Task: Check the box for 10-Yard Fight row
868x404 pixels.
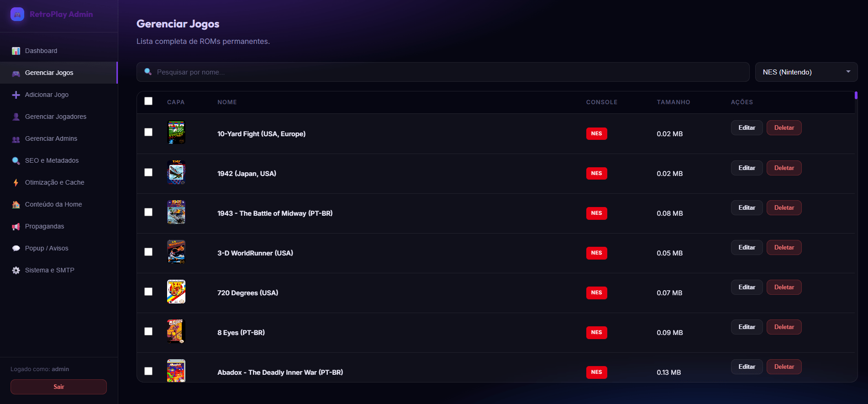Action: (148, 132)
